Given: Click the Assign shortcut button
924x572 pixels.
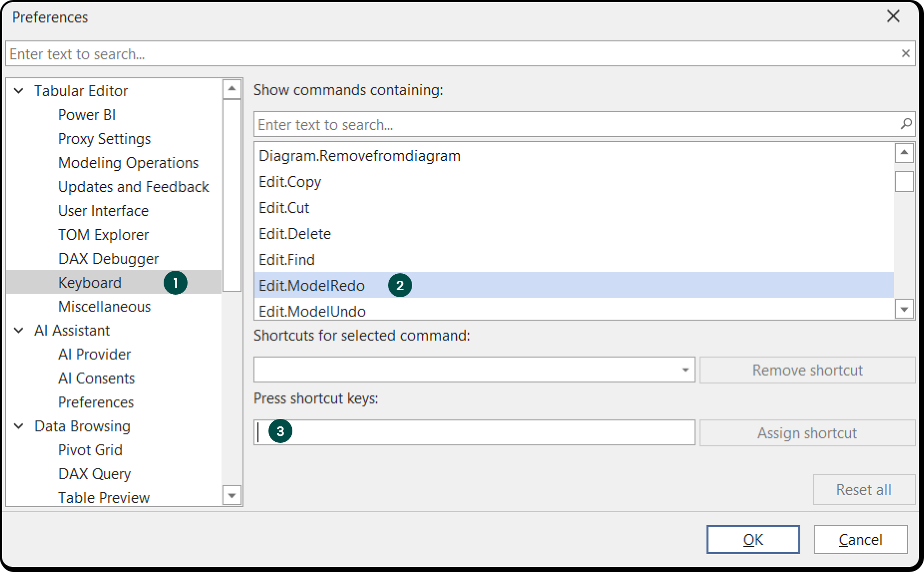Looking at the screenshot, I should coord(807,433).
